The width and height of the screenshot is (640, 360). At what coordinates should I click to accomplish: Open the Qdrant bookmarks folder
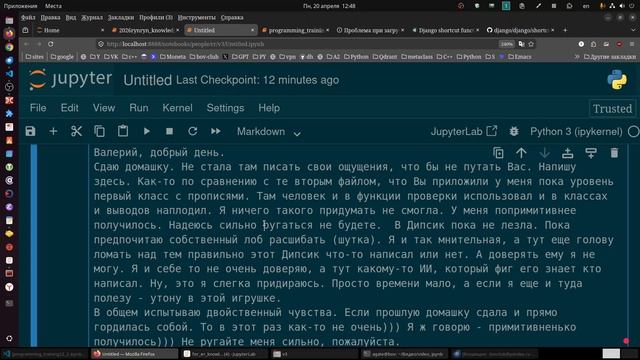coord(384,57)
